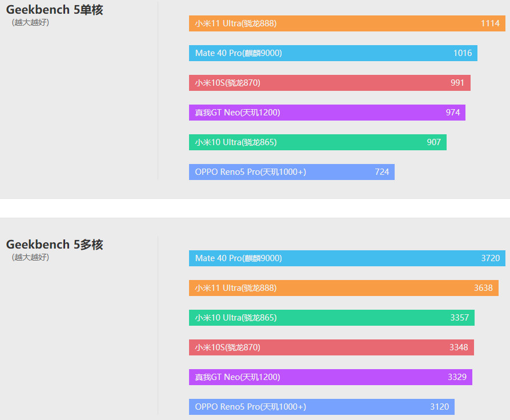Select "Mate 40 Pro(麒麟9000)" label in the 单核 chart

(x=238, y=53)
